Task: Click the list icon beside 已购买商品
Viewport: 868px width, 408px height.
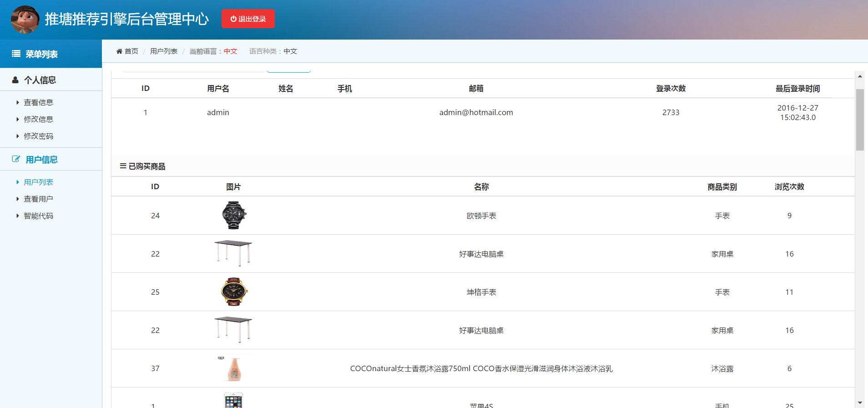Action: tap(123, 166)
